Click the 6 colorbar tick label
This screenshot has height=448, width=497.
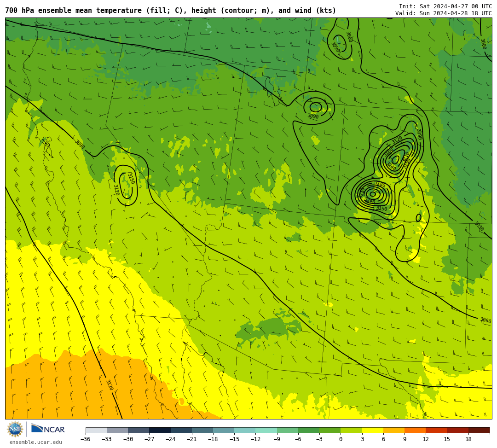pos(383,439)
